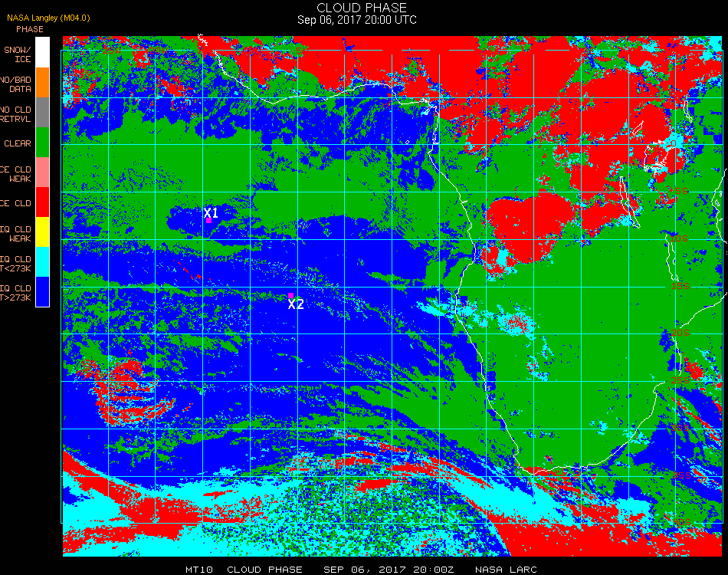Click the white Snow/Ice legend swatch
Viewport: 728px width, 575px height.
click(x=42, y=52)
